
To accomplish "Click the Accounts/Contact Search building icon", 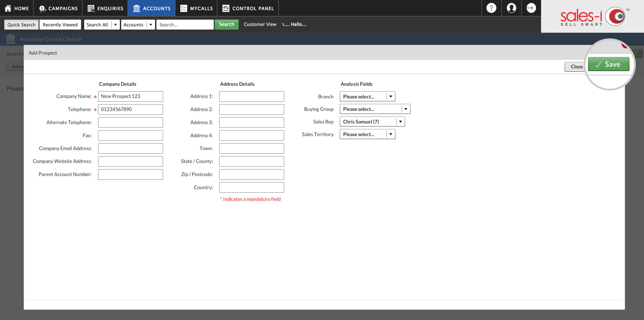I will pyautogui.click(x=11, y=39).
